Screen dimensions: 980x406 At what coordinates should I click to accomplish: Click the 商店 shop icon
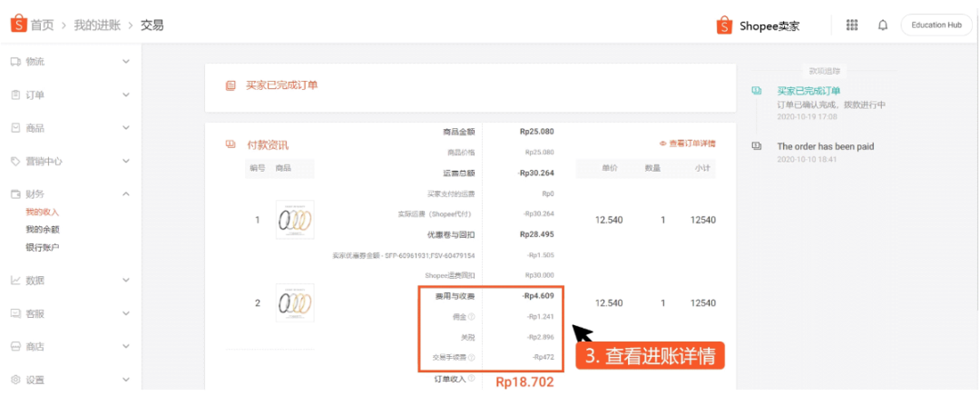coord(16,347)
